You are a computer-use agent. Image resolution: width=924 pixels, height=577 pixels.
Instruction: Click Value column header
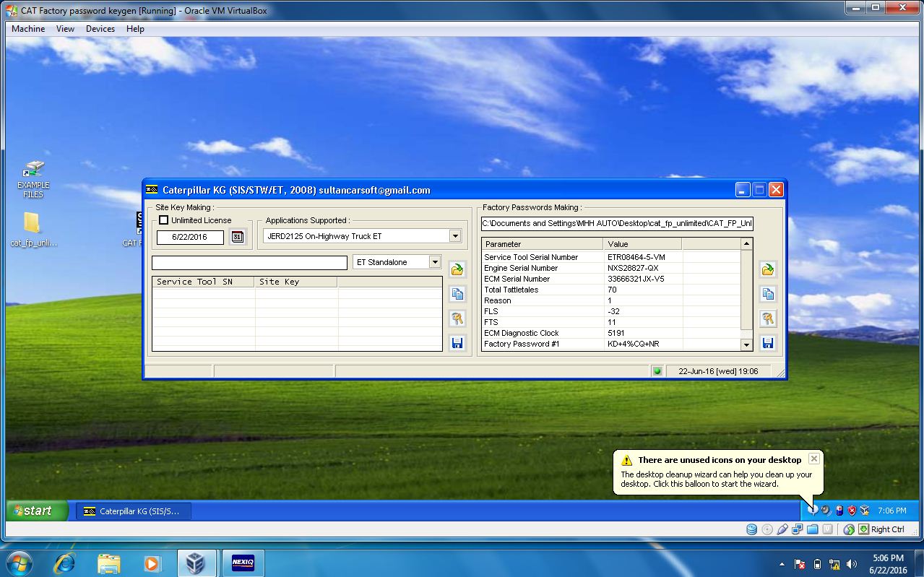643,244
